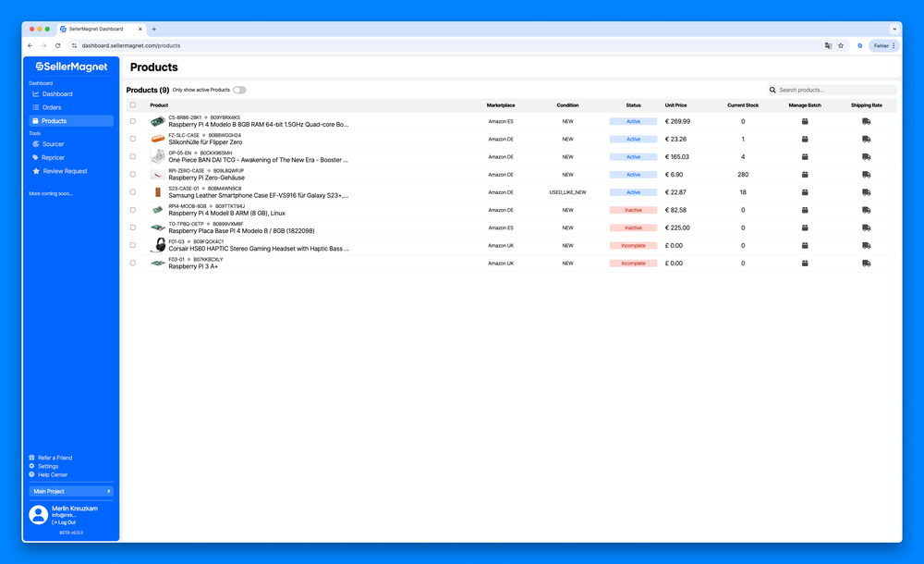The height and width of the screenshot is (564, 924).
Task: Open shipping rate truck for Corsair HS60 HAPTIC headset
Action: (867, 245)
